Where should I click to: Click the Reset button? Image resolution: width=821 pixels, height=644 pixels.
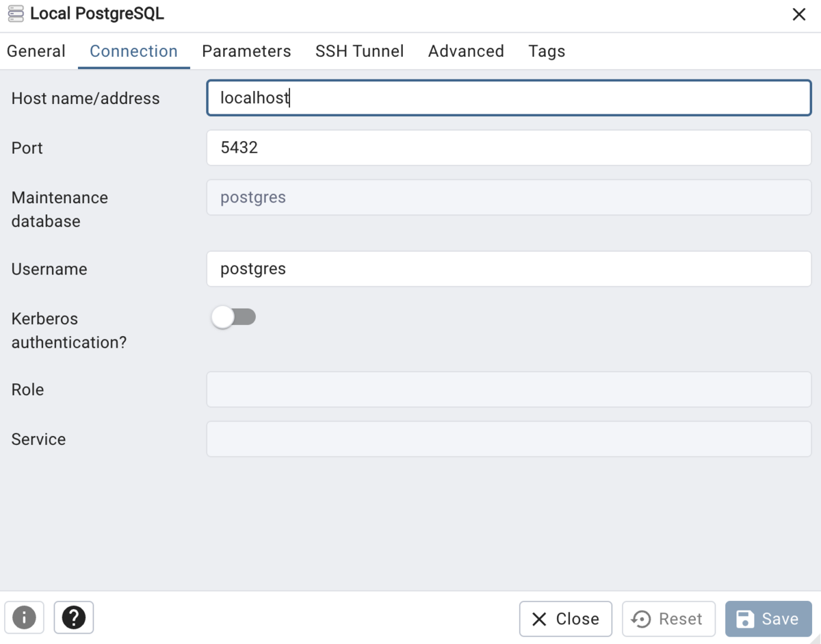668,619
